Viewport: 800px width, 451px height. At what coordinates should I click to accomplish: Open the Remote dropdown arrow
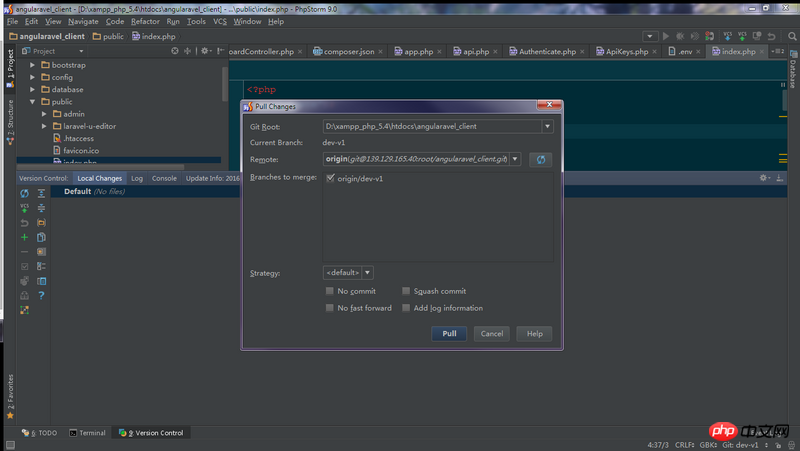tap(515, 159)
